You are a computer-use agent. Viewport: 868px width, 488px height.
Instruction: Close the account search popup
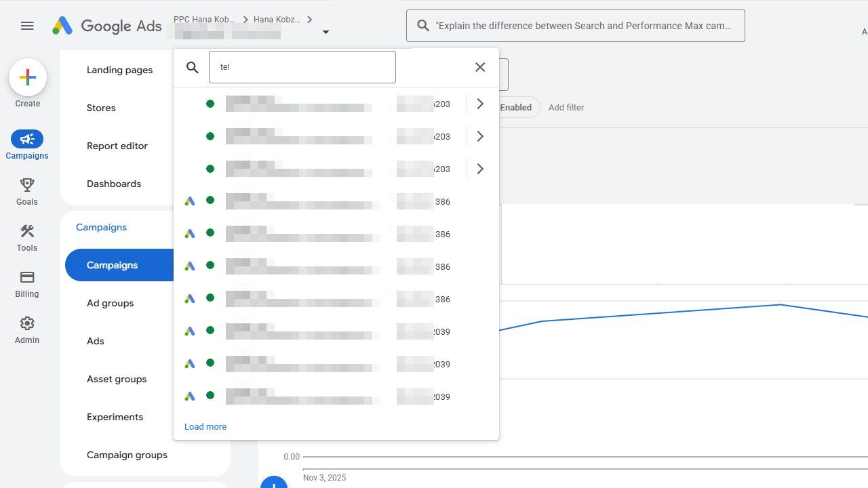click(x=480, y=67)
